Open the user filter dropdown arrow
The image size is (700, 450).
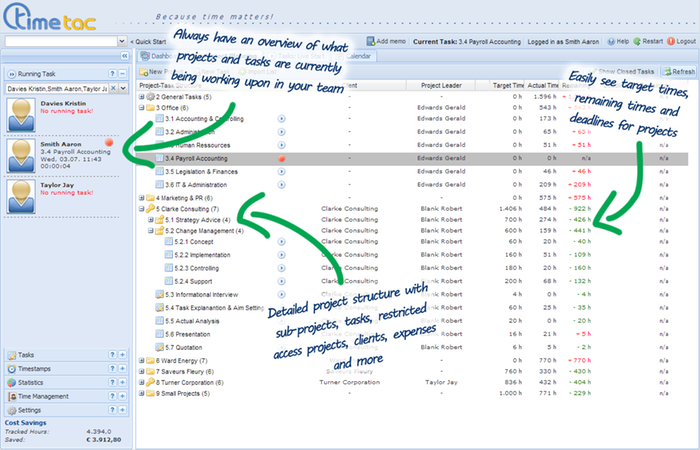tap(123, 88)
